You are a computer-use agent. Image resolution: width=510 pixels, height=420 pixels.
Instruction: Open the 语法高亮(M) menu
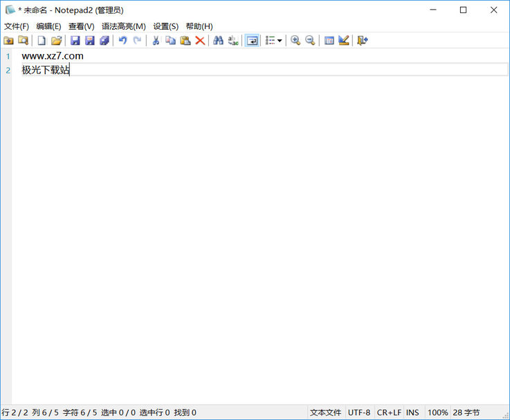pyautogui.click(x=124, y=26)
